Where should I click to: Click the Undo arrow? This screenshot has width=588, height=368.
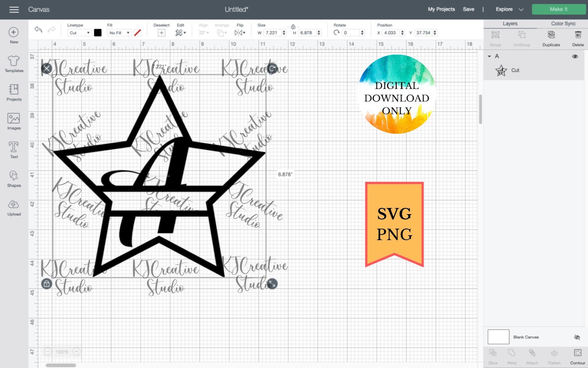[38, 29]
